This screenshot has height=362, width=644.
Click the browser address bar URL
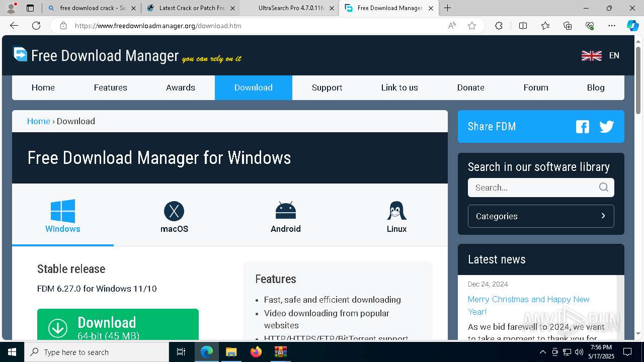(158, 26)
